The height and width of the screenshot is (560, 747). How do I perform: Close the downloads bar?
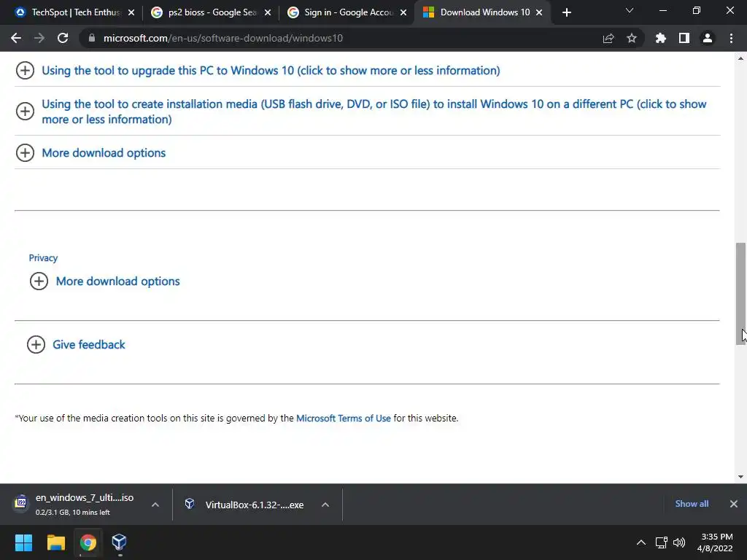point(734,504)
